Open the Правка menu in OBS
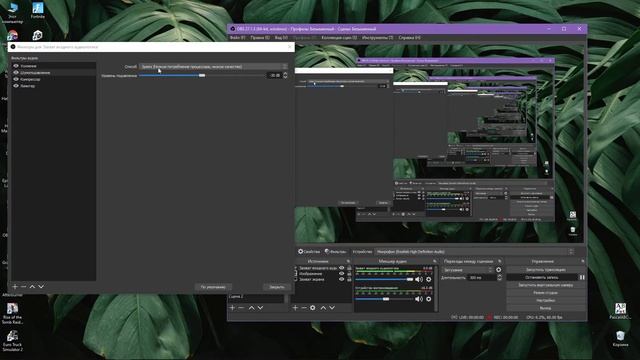640x360 pixels. [260, 38]
